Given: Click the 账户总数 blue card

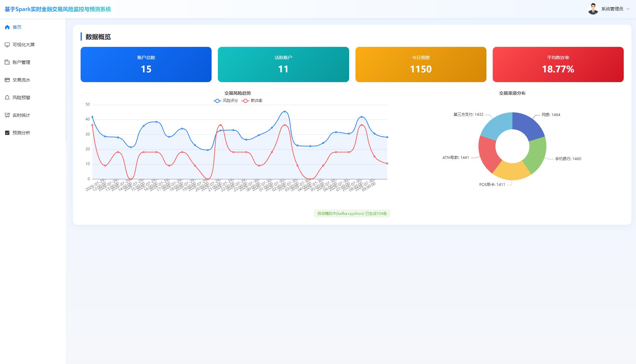Looking at the screenshot, I should click(x=146, y=64).
